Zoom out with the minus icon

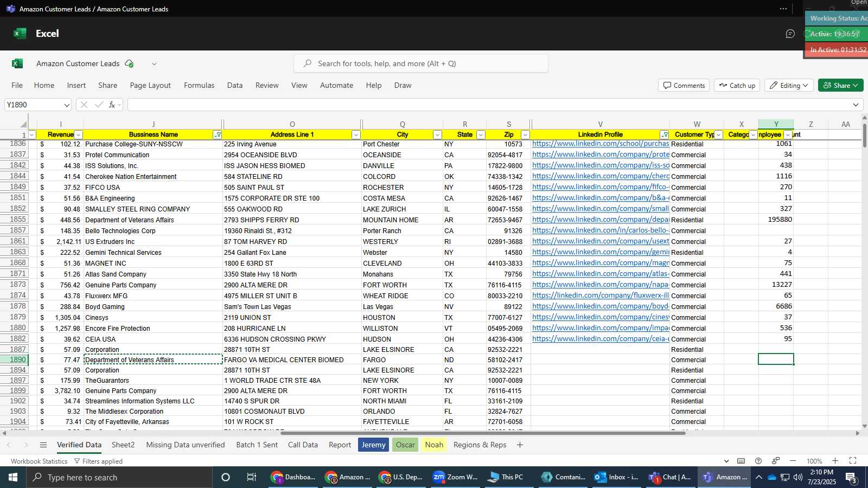(x=793, y=461)
